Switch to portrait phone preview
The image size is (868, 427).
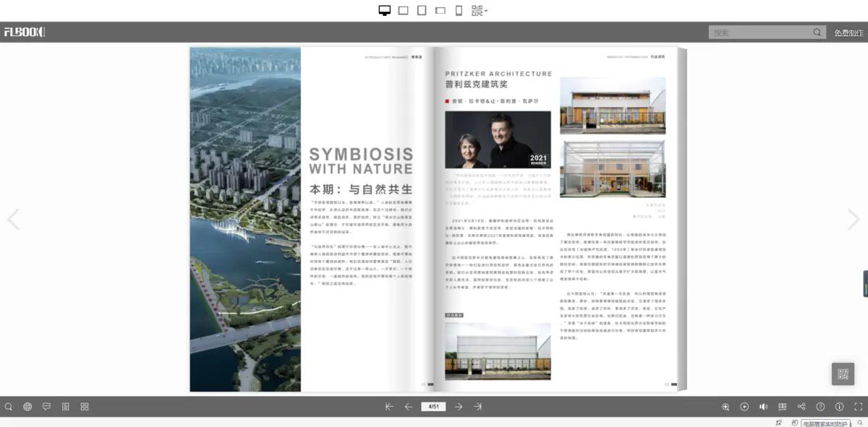coord(459,10)
